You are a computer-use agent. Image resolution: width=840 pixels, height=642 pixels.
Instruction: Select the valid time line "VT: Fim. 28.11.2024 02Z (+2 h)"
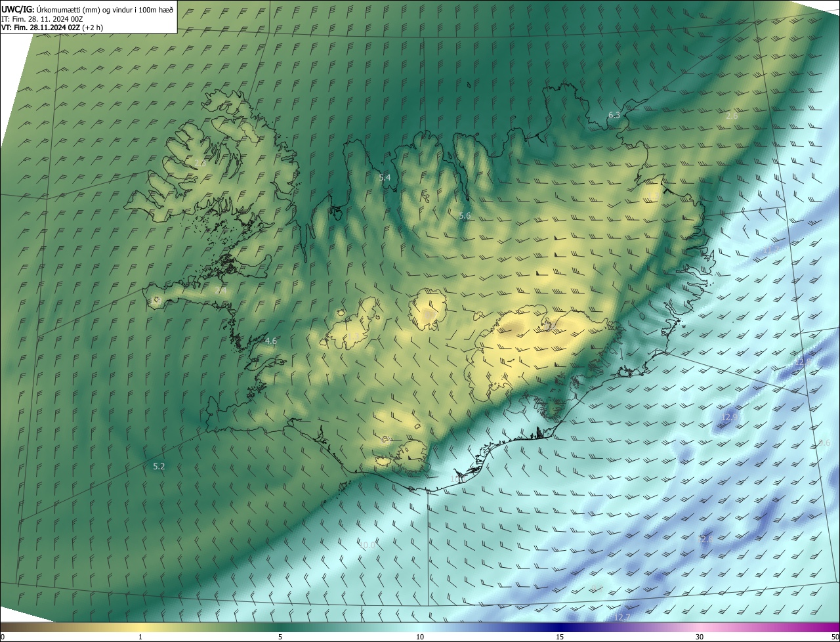tap(52, 28)
